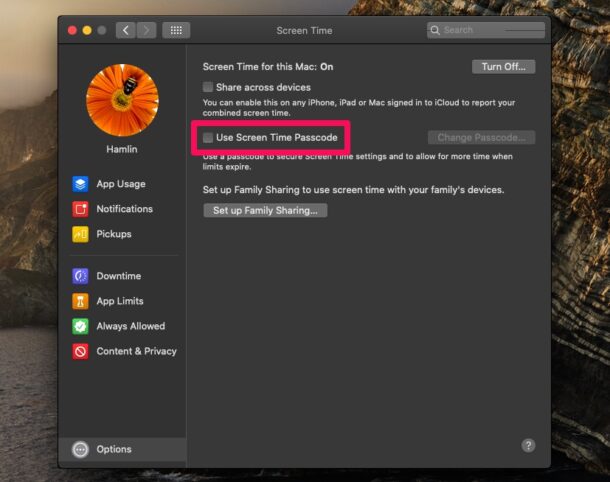Open the purple Downtime icon

[80, 276]
